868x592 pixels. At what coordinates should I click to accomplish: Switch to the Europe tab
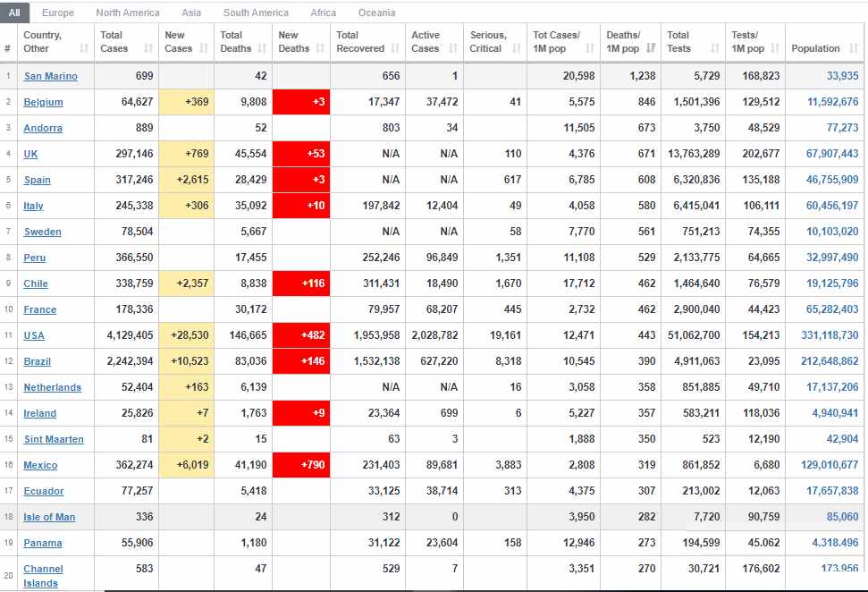click(58, 13)
